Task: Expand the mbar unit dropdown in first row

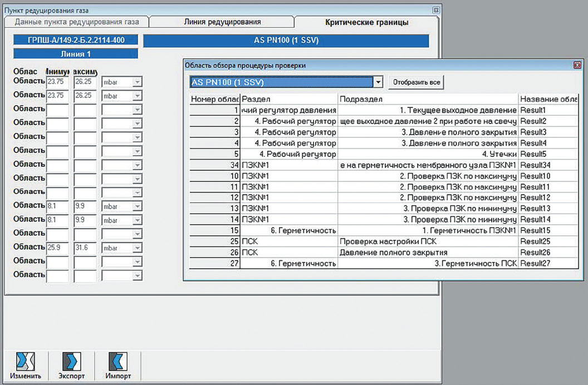Action: coord(137,82)
